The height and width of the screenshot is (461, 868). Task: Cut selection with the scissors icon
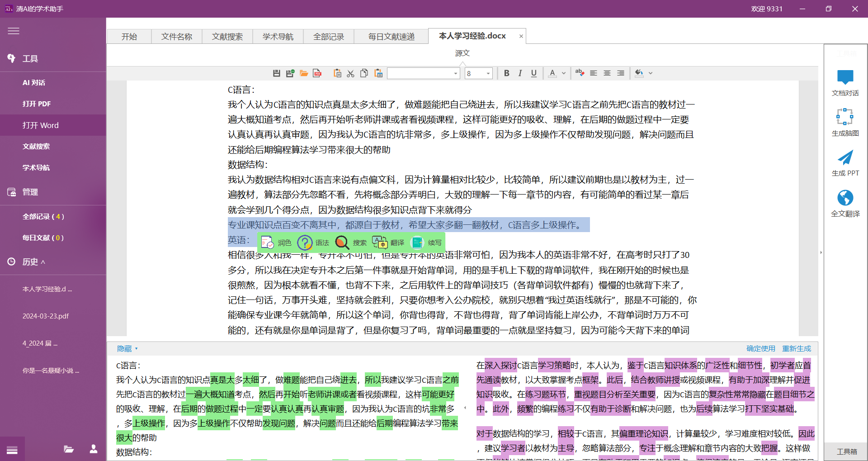click(x=350, y=73)
